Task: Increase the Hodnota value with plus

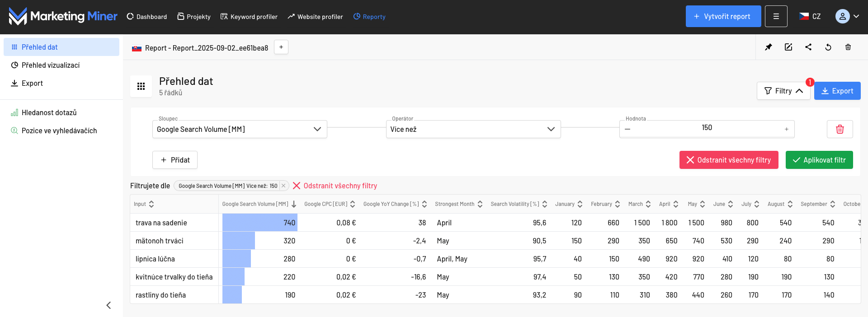Action: pos(786,129)
